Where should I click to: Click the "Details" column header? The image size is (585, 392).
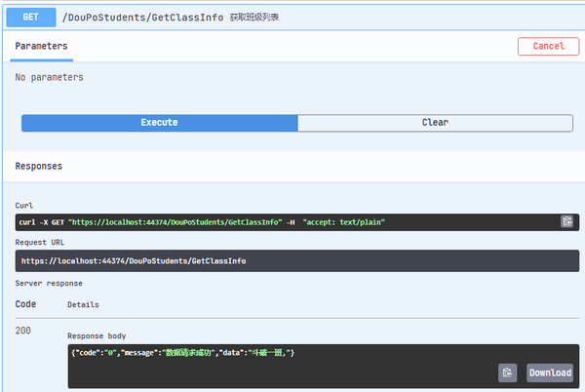[83, 305]
